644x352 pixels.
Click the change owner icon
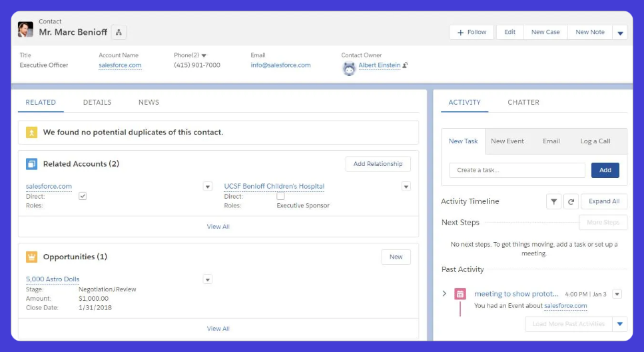405,65
